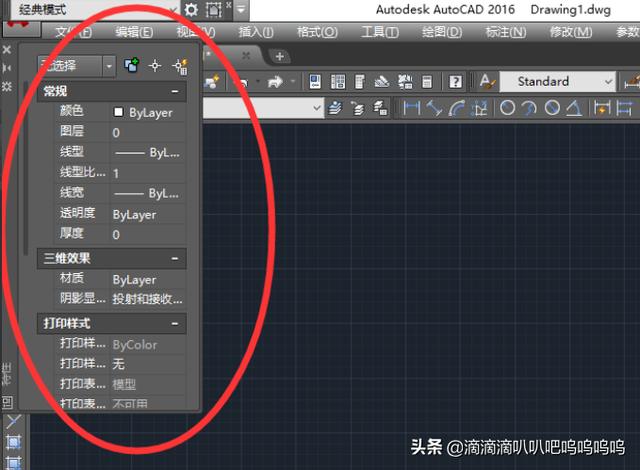The width and height of the screenshot is (640, 470).
Task: Open the Layer States Manager icon
Action: 380,109
